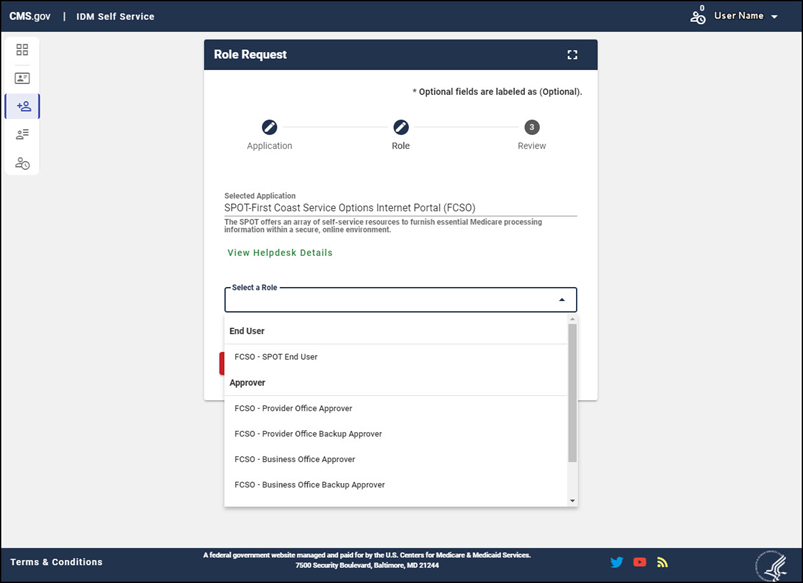803x583 pixels.
Task: Open the User Name account dropdown
Action: [x=745, y=17]
